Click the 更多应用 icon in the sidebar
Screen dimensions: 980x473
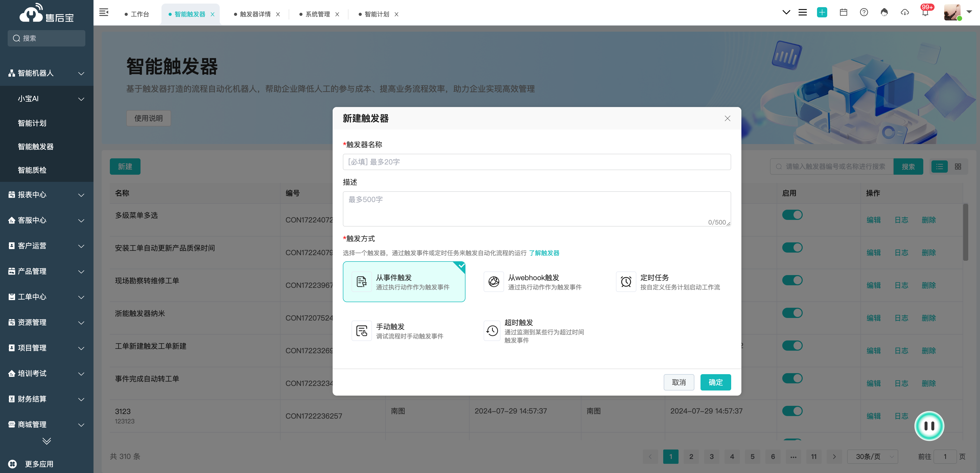pyautogui.click(x=13, y=464)
